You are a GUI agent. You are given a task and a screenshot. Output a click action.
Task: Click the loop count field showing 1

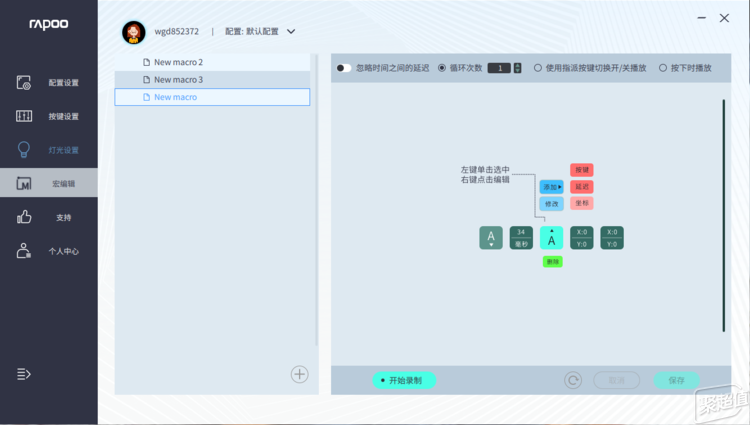(x=499, y=68)
